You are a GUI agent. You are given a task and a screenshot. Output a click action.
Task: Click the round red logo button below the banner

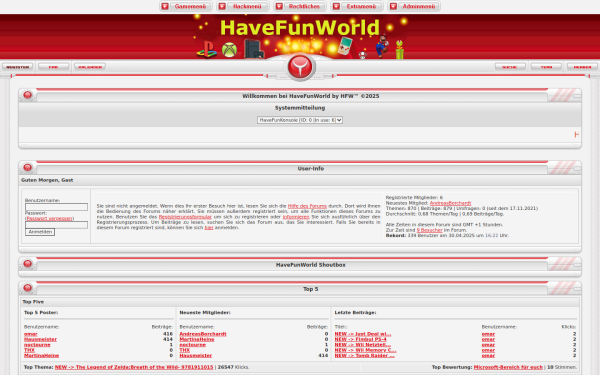coord(301,67)
